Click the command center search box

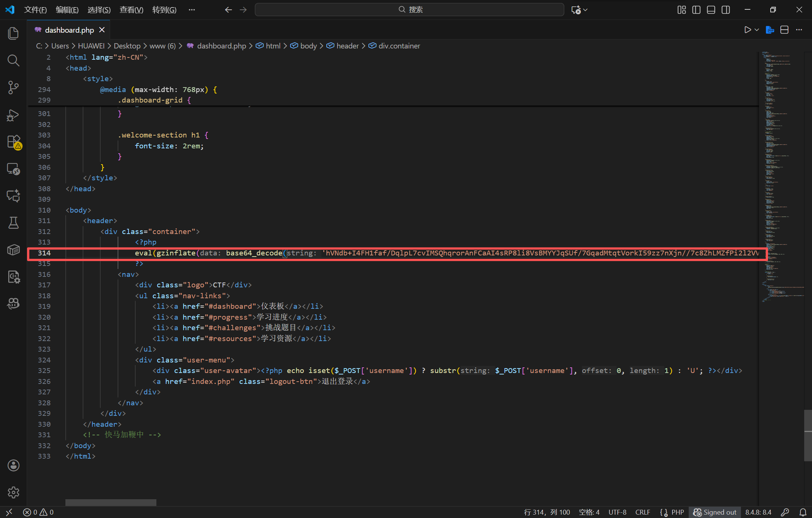coord(409,10)
